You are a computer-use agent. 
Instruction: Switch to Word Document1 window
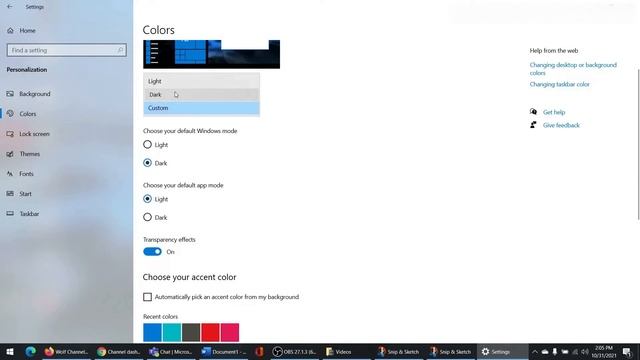pos(224,351)
